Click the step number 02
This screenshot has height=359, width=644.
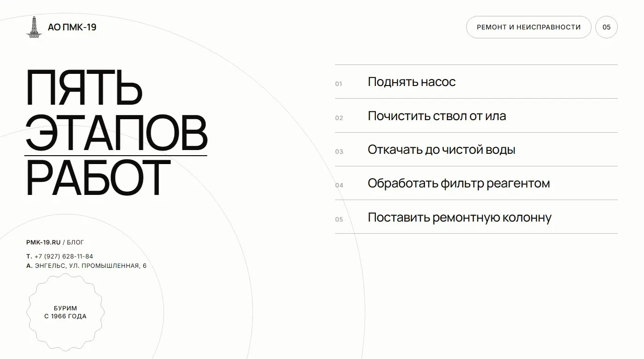[x=339, y=118]
